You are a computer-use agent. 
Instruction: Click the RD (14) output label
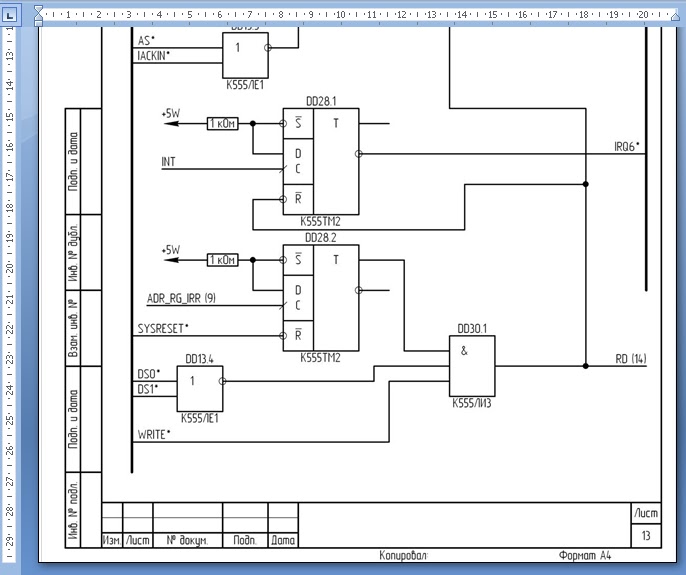630,359
